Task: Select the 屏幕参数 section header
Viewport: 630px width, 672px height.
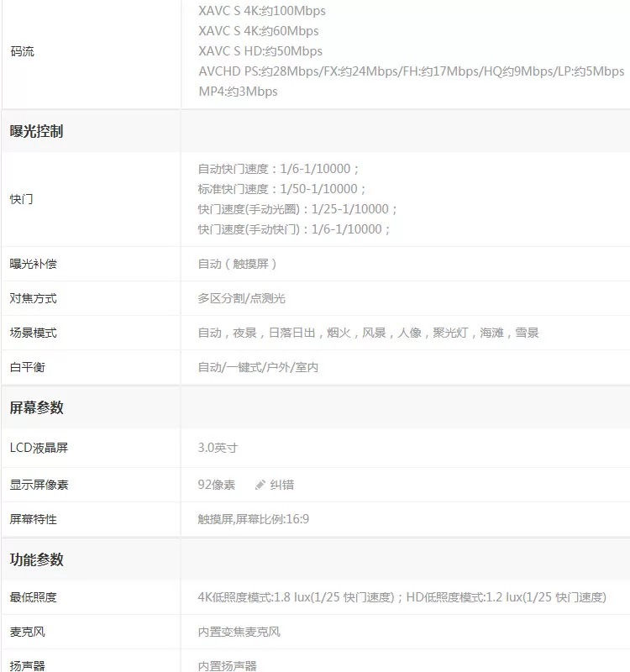Action: point(36,407)
